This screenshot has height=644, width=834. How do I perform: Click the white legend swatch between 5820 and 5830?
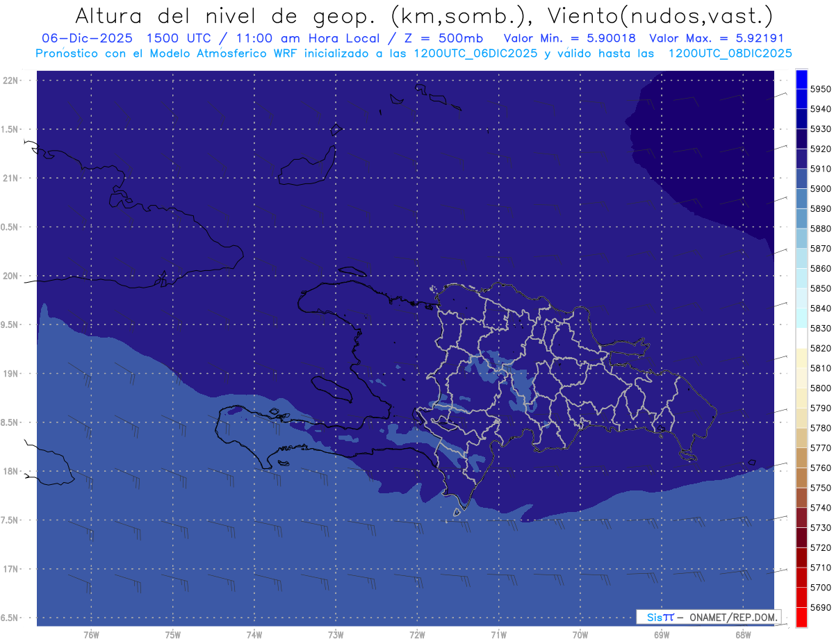click(801, 338)
